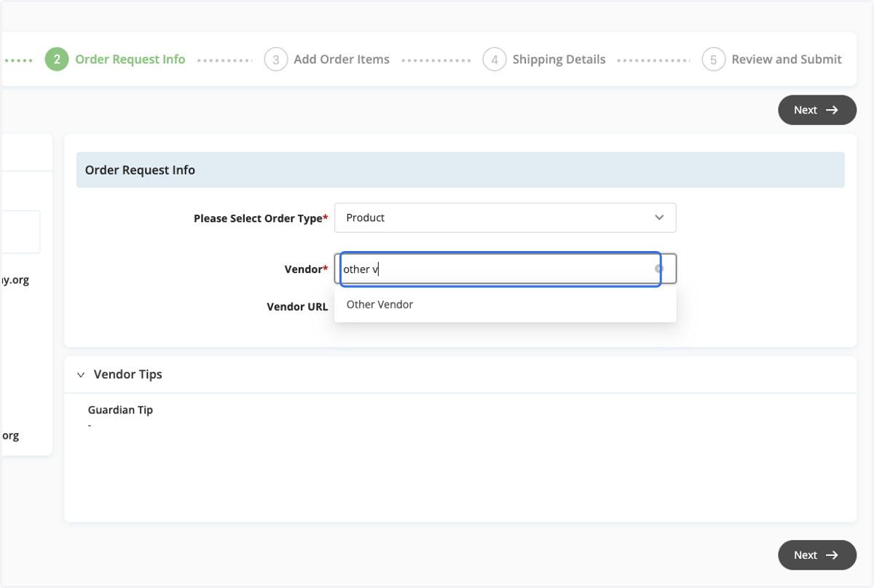Select the Order Request Info step label

coord(130,60)
